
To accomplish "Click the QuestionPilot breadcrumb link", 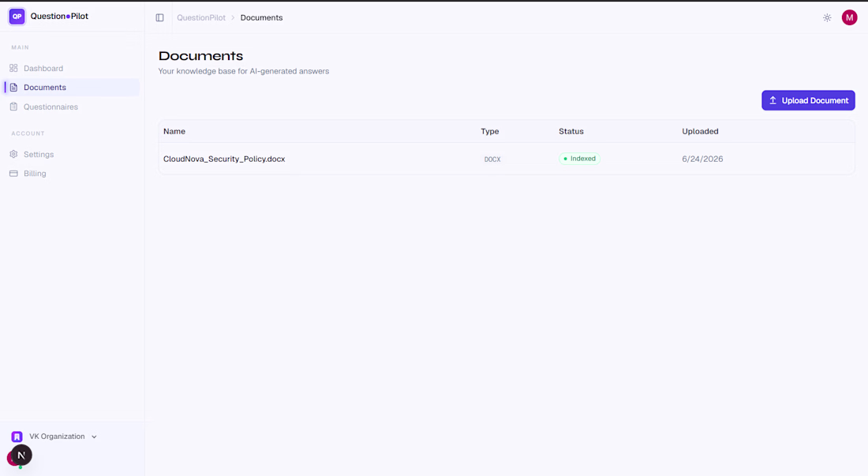I will pos(201,17).
